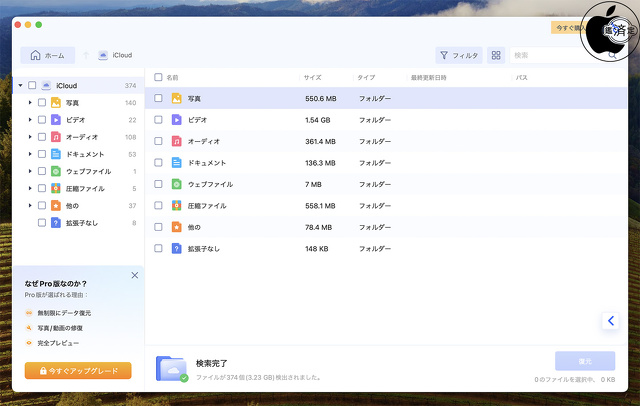The width and height of the screenshot is (640, 406).
Task: Check the sidebar ビデオ checkbox
Action: click(42, 120)
